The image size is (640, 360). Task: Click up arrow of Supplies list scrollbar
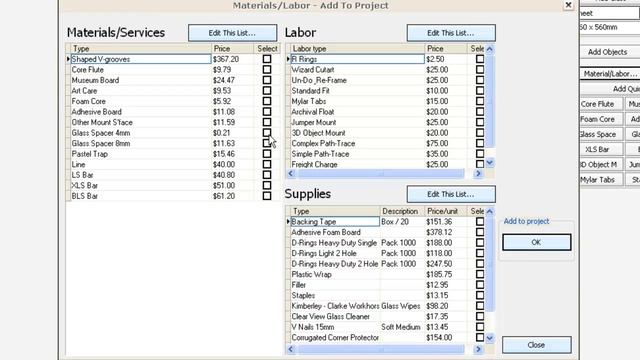pyautogui.click(x=490, y=211)
